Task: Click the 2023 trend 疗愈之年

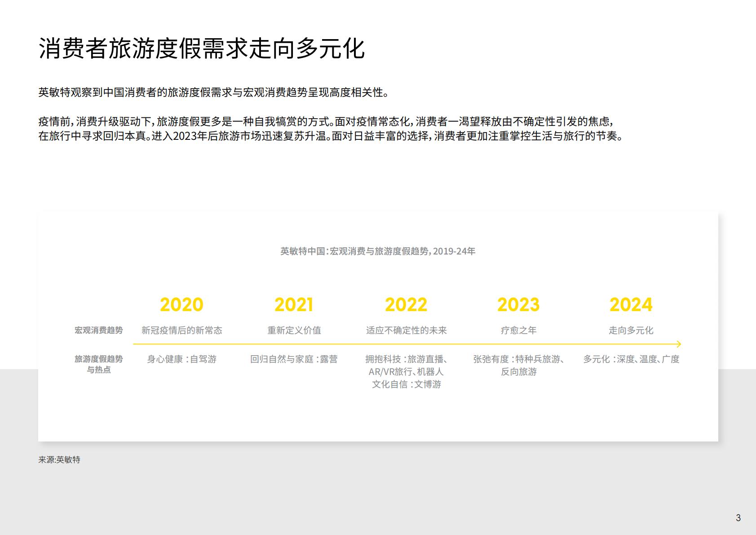Action: click(x=518, y=330)
